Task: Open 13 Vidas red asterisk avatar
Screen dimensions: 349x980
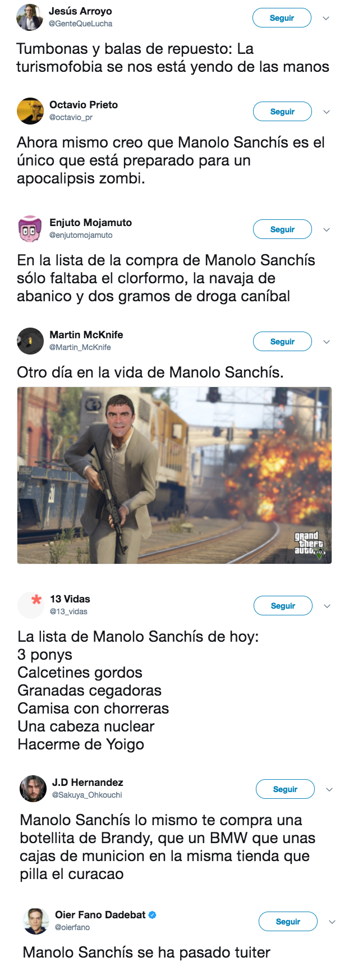Action: (31, 605)
